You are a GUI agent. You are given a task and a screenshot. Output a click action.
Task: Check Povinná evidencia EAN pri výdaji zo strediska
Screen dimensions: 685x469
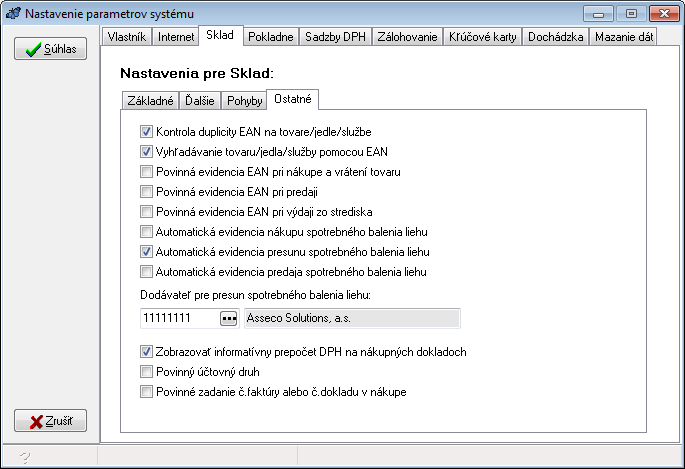(146, 212)
